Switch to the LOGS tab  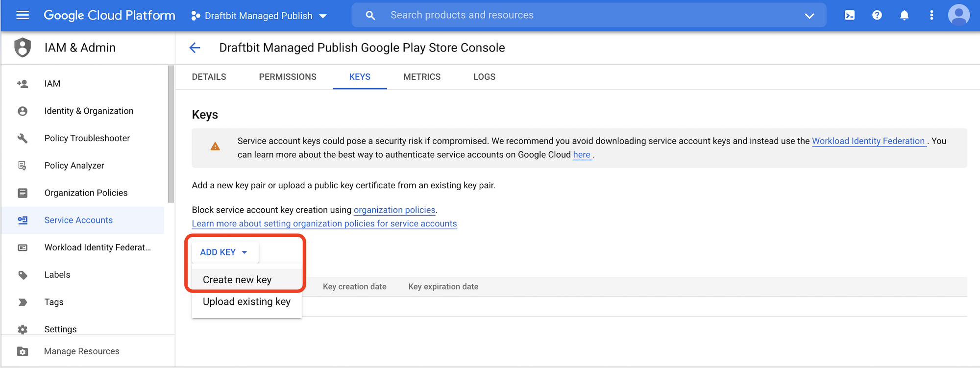click(x=484, y=77)
